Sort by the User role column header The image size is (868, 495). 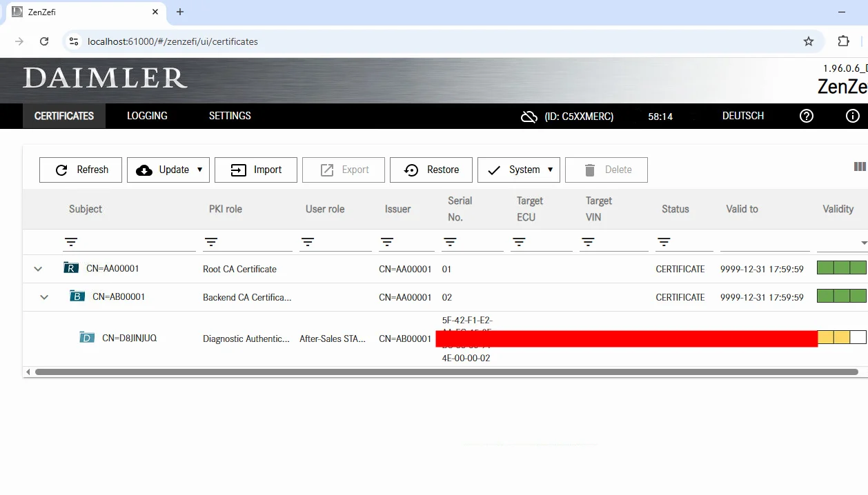pyautogui.click(x=325, y=209)
